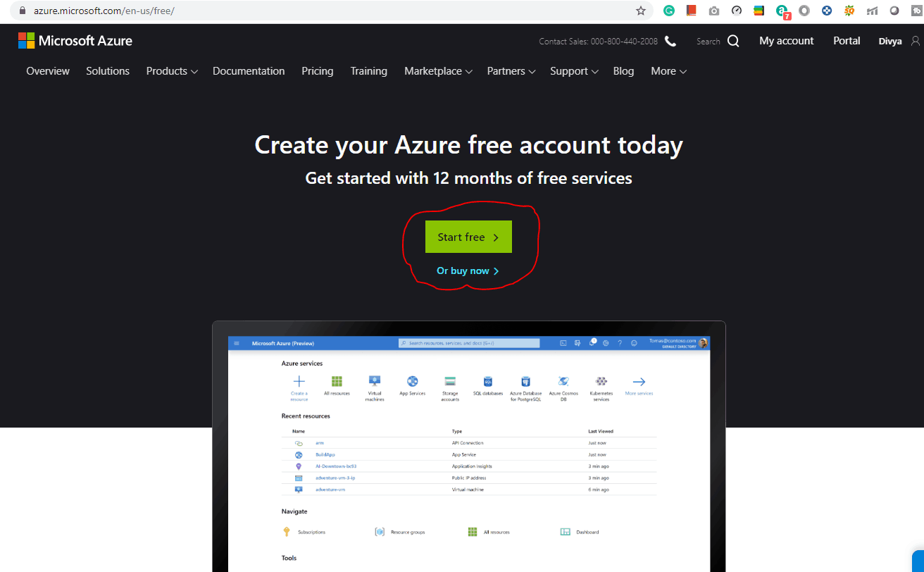The image size is (924, 572).
Task: Click the Divya profile icon
Action: [x=913, y=41]
